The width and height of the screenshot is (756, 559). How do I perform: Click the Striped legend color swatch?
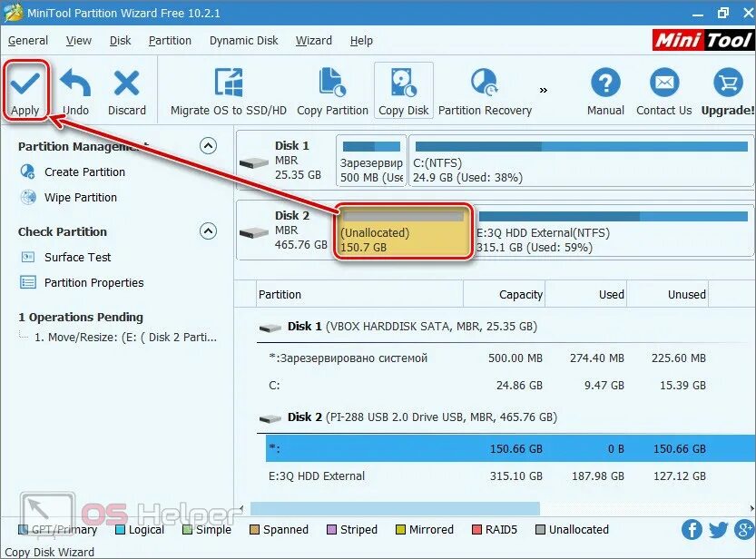point(331,530)
